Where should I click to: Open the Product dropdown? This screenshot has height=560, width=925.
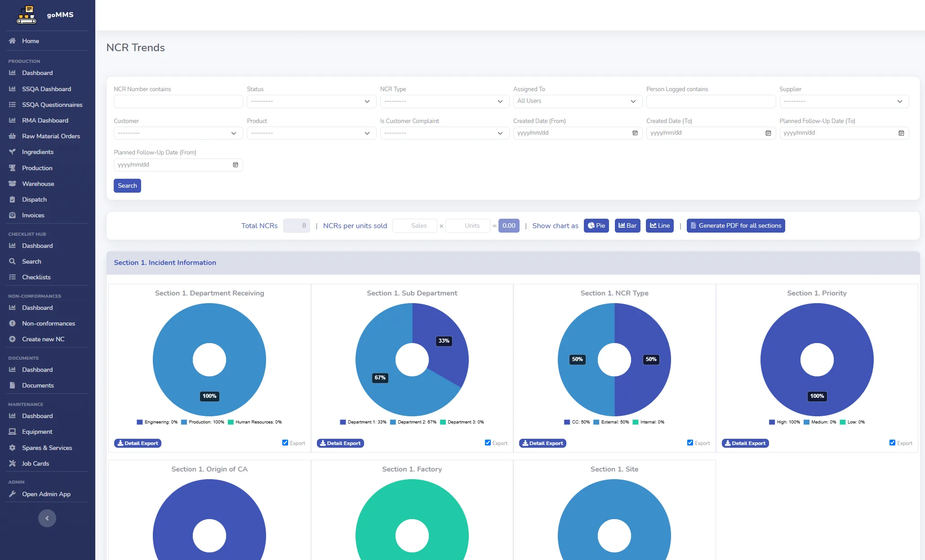coord(311,133)
